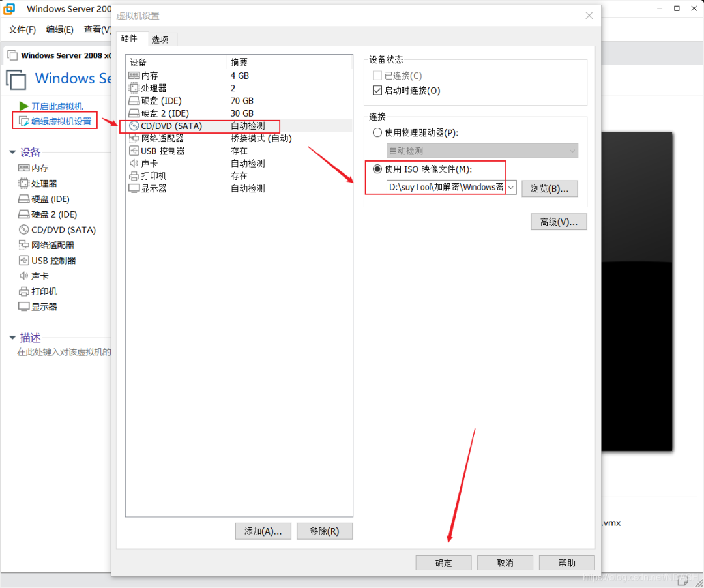The image size is (704, 588).
Task: Click the 移除(R) button
Action: coord(325,531)
